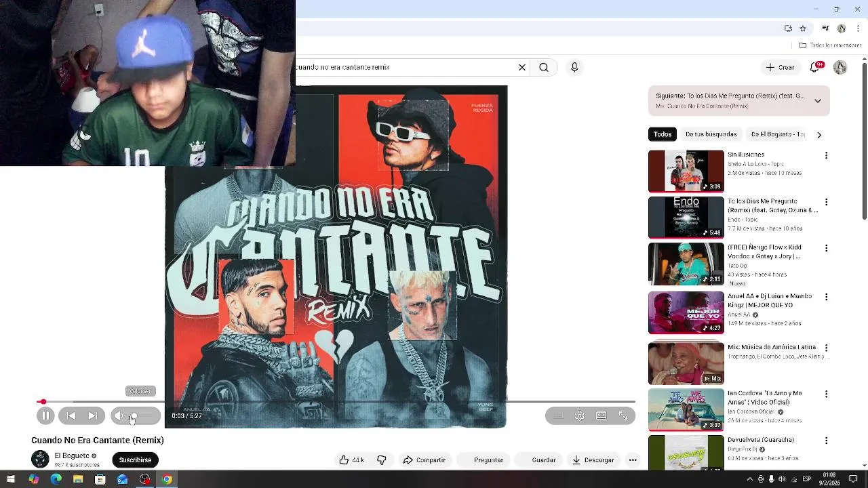Open the Ian Cordova 'Te Amo y Me Amas' title
Viewport: 868px width, 488px height.
pos(765,398)
